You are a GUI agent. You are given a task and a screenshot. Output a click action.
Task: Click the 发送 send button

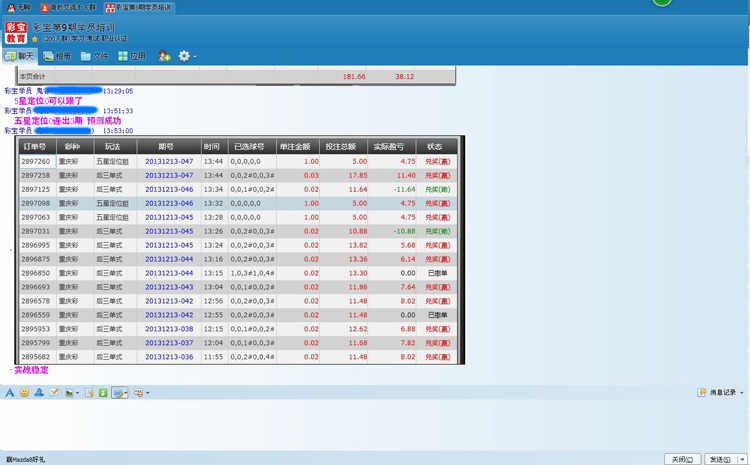(718, 459)
